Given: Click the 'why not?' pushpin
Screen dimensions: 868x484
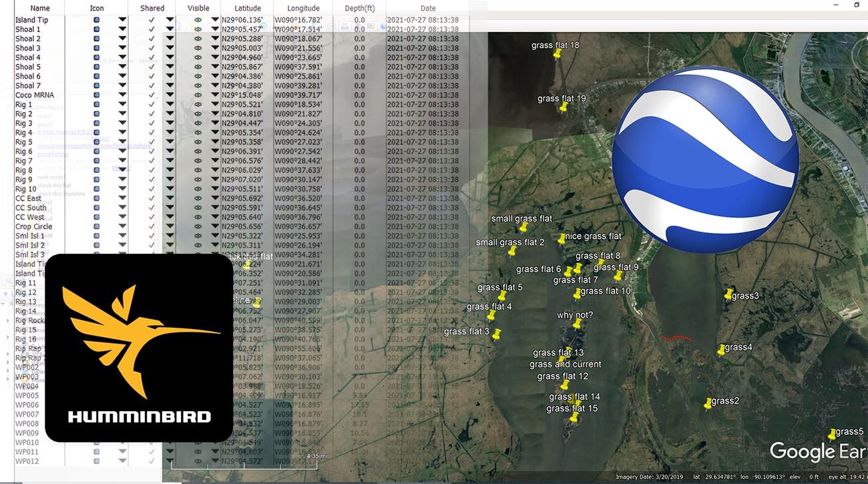Looking at the screenshot, I should coord(577,324).
